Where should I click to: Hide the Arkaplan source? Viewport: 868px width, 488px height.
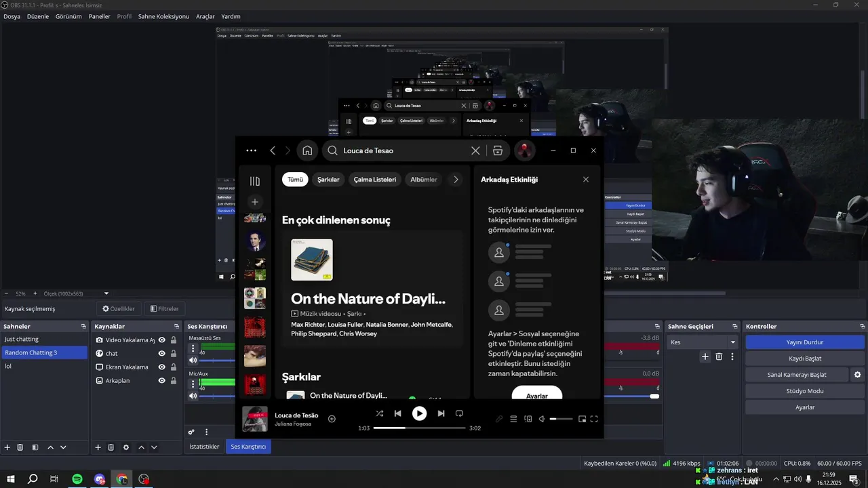[162, 381]
